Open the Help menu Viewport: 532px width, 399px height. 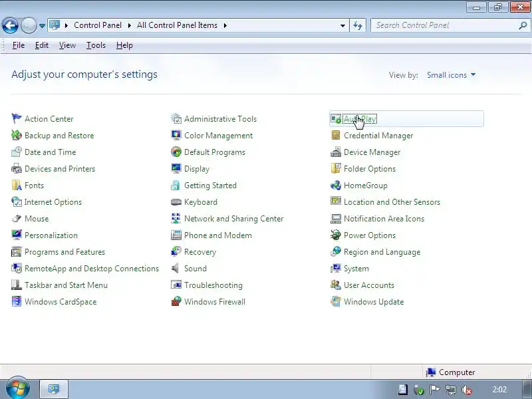(x=124, y=45)
